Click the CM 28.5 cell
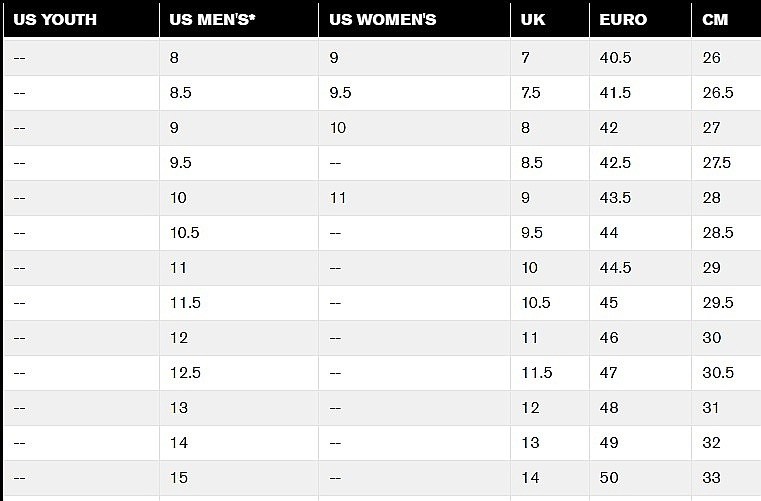This screenshot has height=501, width=761. click(x=718, y=233)
